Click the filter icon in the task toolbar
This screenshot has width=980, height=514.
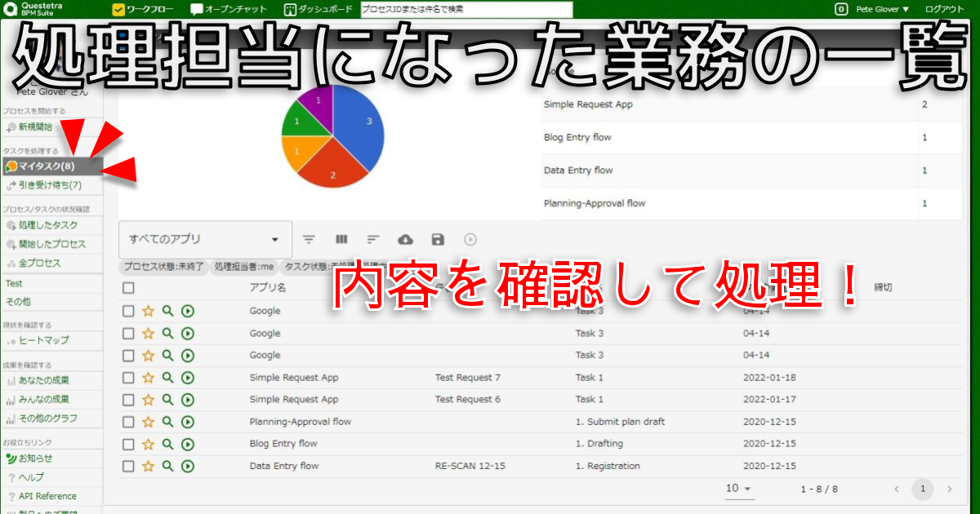coord(309,239)
